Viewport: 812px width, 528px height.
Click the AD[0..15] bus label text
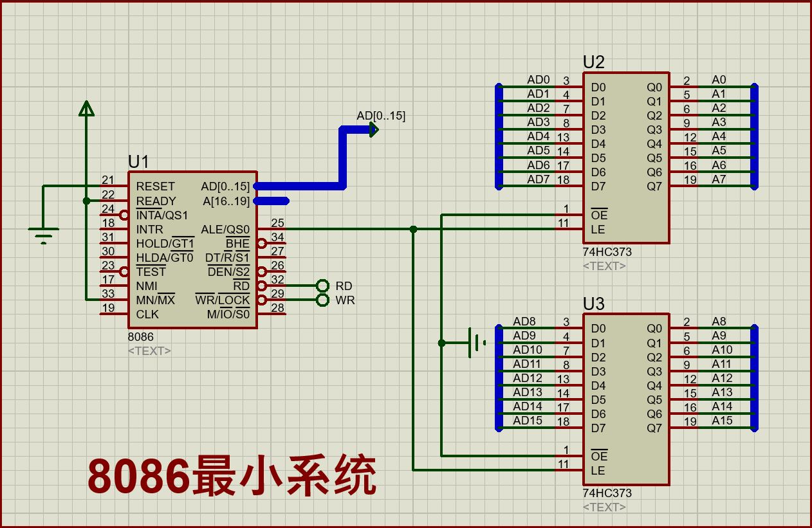pos(381,116)
